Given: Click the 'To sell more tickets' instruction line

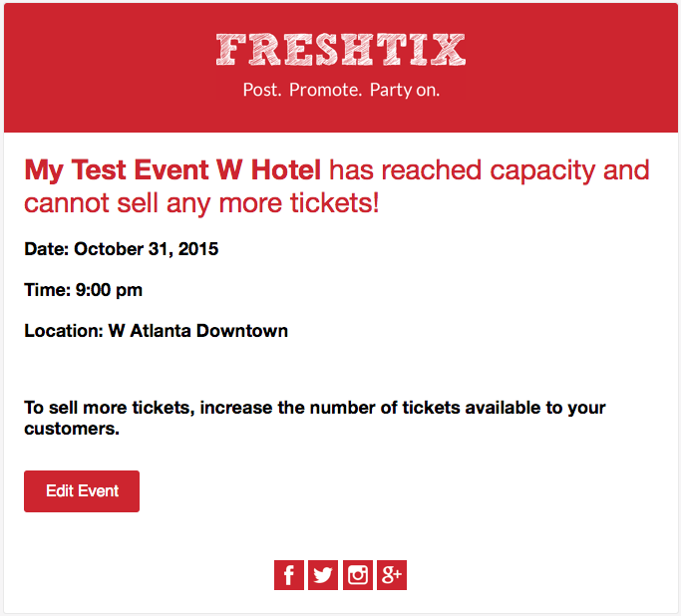Looking at the screenshot, I should pos(315,408).
